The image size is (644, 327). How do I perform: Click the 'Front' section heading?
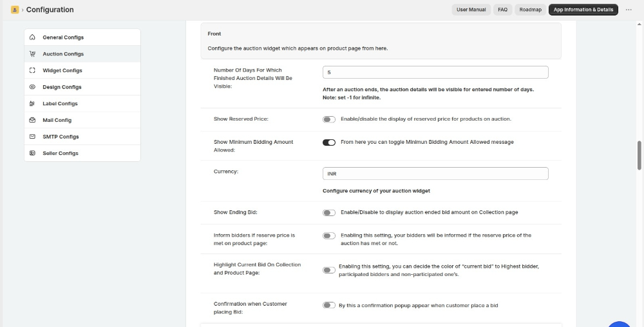tap(214, 34)
